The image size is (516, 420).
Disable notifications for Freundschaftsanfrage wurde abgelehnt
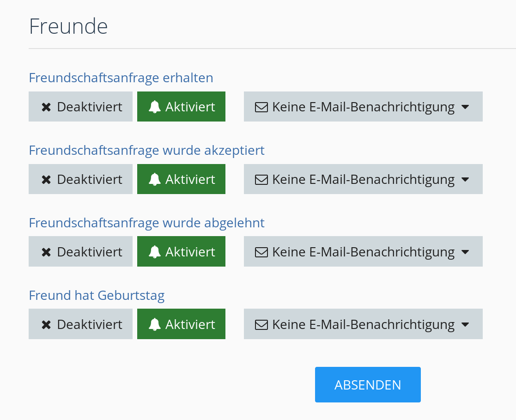(80, 252)
